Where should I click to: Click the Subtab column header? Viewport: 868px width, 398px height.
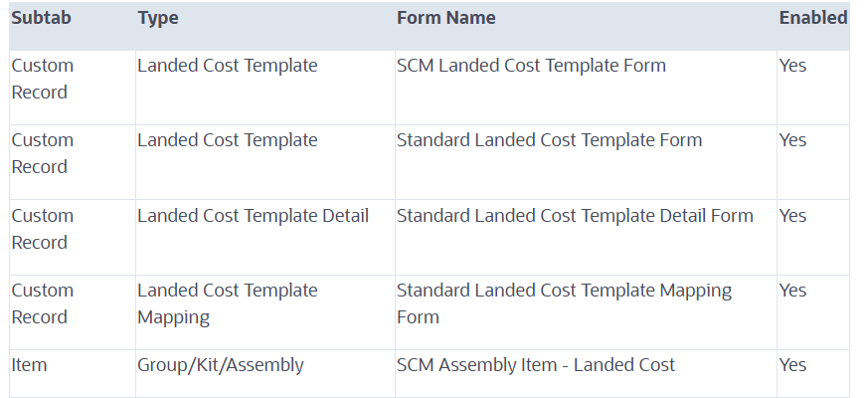41,18
